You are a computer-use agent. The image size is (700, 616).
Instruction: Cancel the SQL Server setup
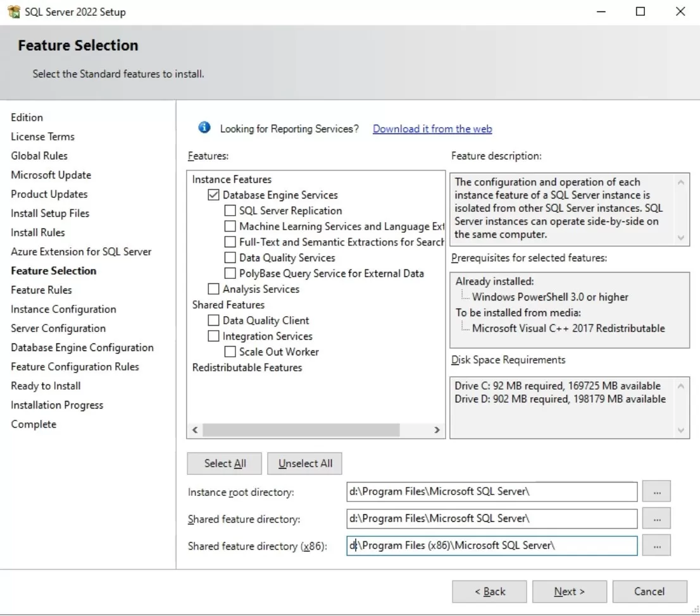pyautogui.click(x=649, y=591)
